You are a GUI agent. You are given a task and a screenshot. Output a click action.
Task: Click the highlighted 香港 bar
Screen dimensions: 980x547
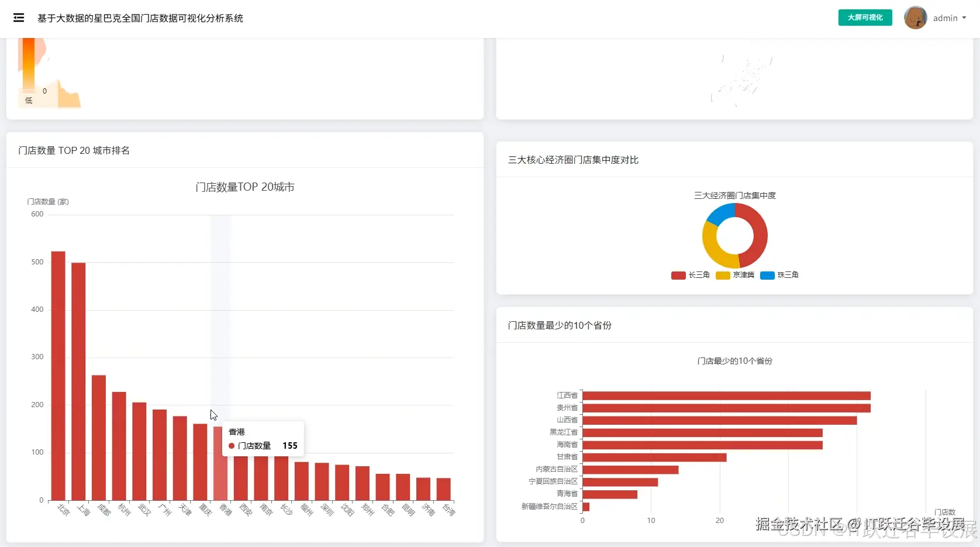tap(220, 477)
